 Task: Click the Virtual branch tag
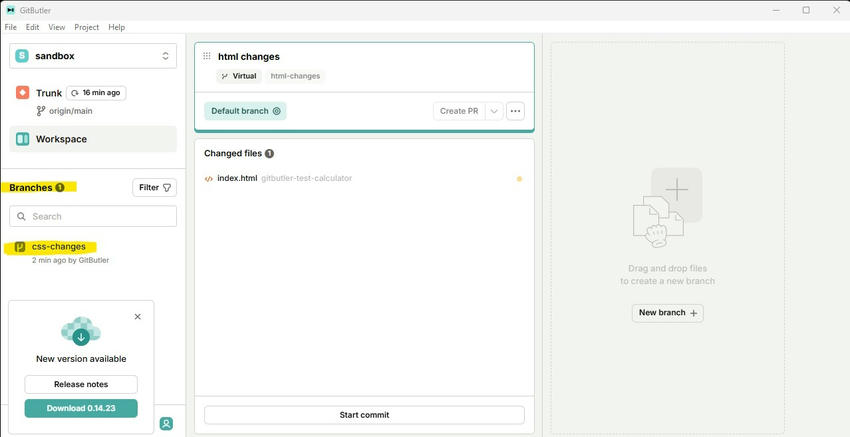tap(239, 76)
